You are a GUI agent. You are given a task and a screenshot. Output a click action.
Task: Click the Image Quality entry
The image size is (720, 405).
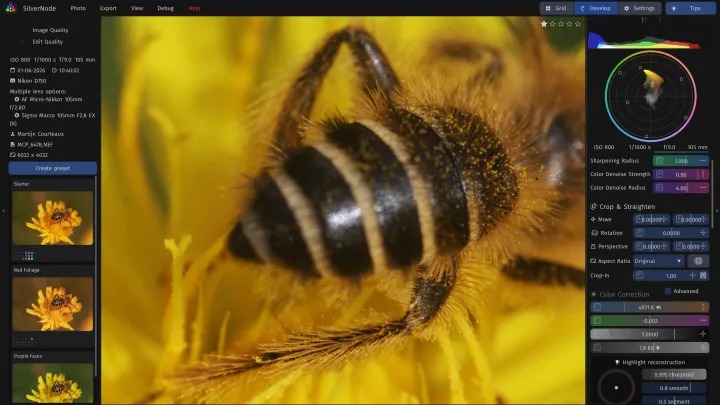[x=50, y=30]
